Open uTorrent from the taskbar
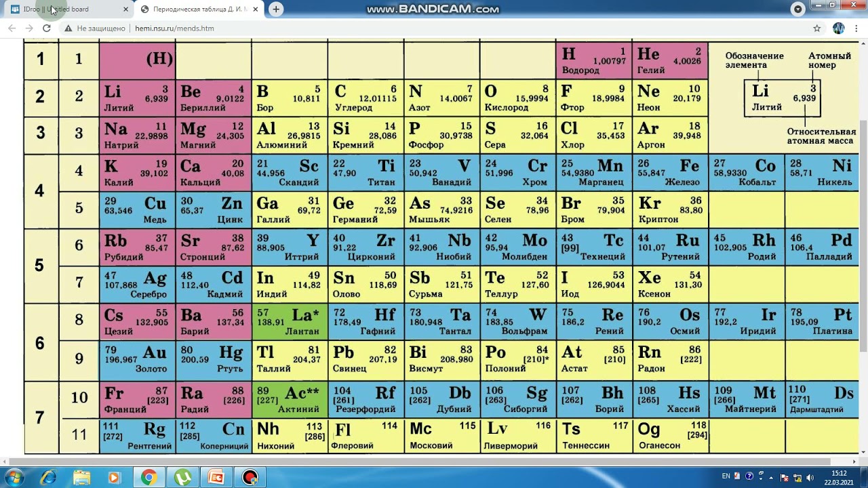Viewport: 868px width, 488px height. (182, 477)
